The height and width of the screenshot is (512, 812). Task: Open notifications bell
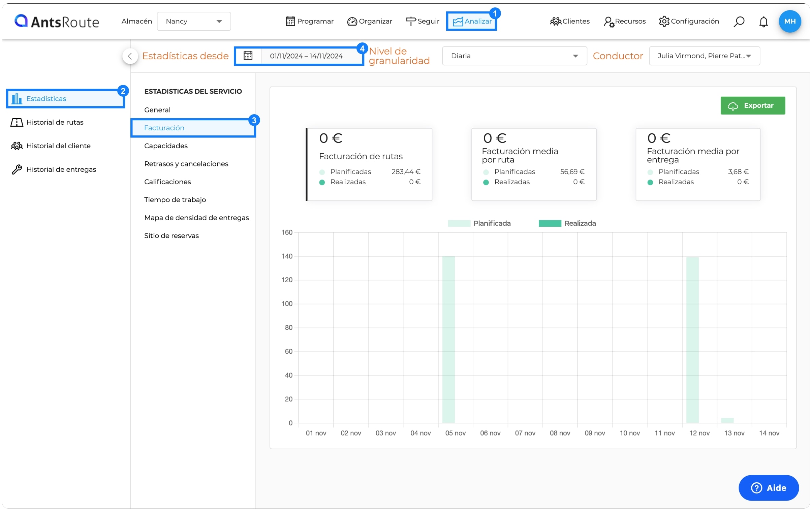(x=763, y=22)
